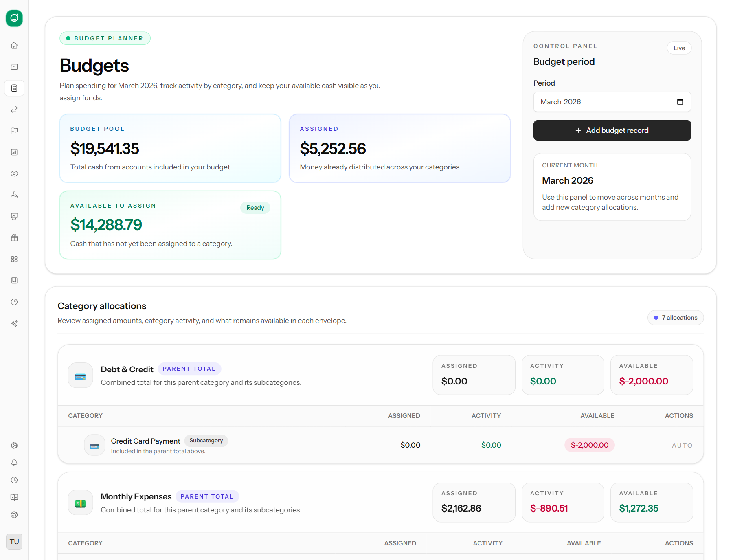
Task: Click the Credit Card Payment row icon
Action: (94, 445)
